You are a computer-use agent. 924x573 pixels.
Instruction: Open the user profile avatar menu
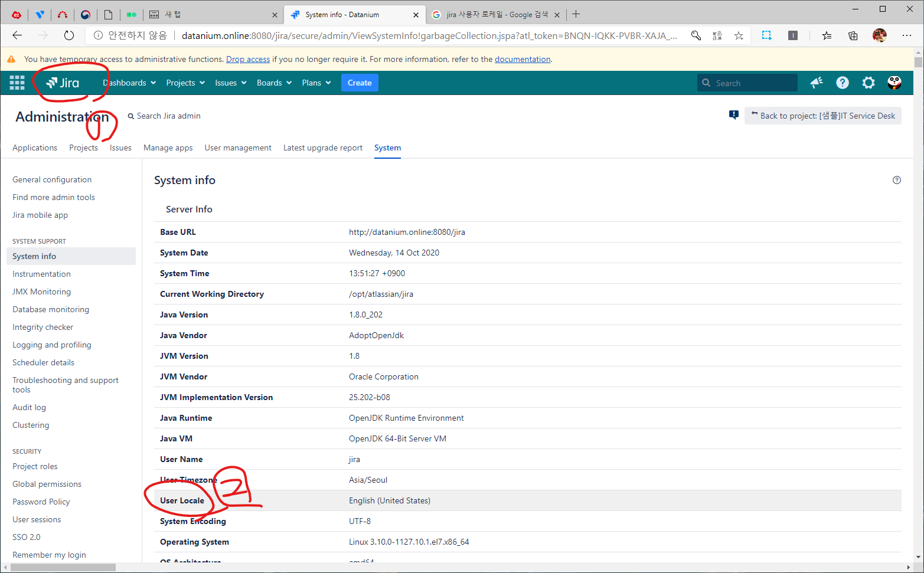[x=894, y=83]
